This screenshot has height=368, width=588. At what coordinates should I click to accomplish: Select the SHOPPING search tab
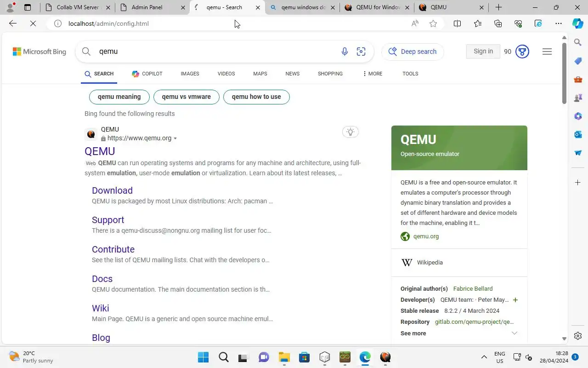tap(330, 74)
